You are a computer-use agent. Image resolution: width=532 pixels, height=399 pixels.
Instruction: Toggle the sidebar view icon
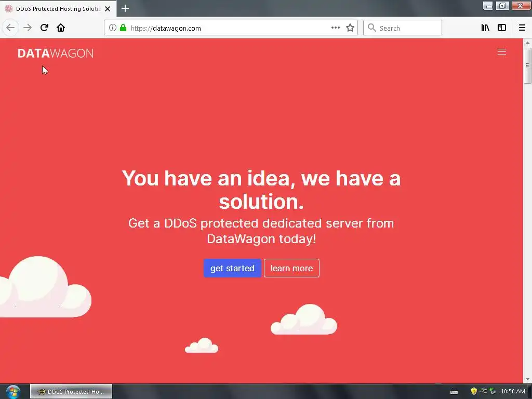coord(502,28)
